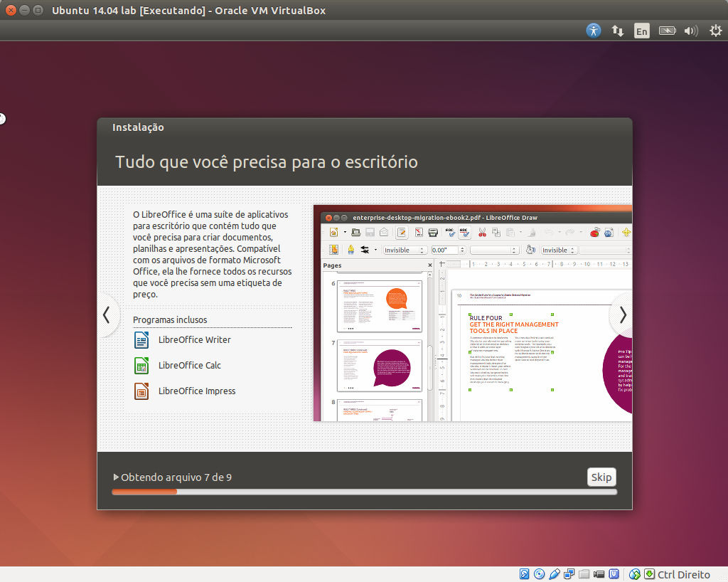
Task: Click the Open file icon in Draw slide
Action: [355, 232]
